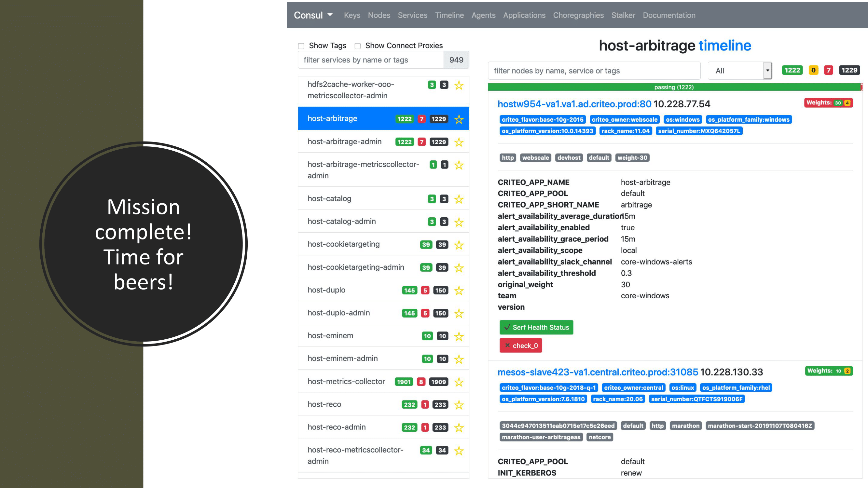The image size is (868, 488).
Task: Click the weight-30 service tag
Action: [x=632, y=157]
